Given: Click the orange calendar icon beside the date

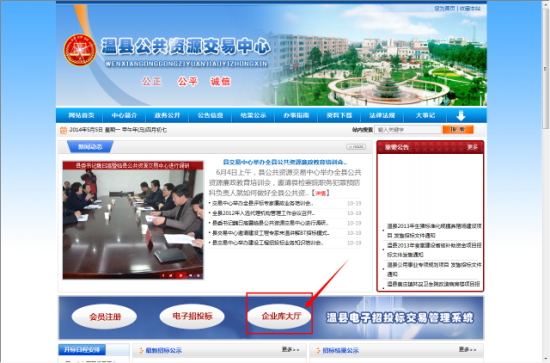Looking at the screenshot, I should click(63, 130).
